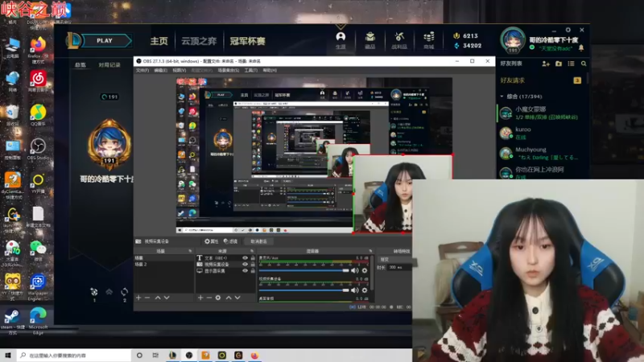Add a new source with the plus icon
This screenshot has width=644, height=362.
coord(200,298)
